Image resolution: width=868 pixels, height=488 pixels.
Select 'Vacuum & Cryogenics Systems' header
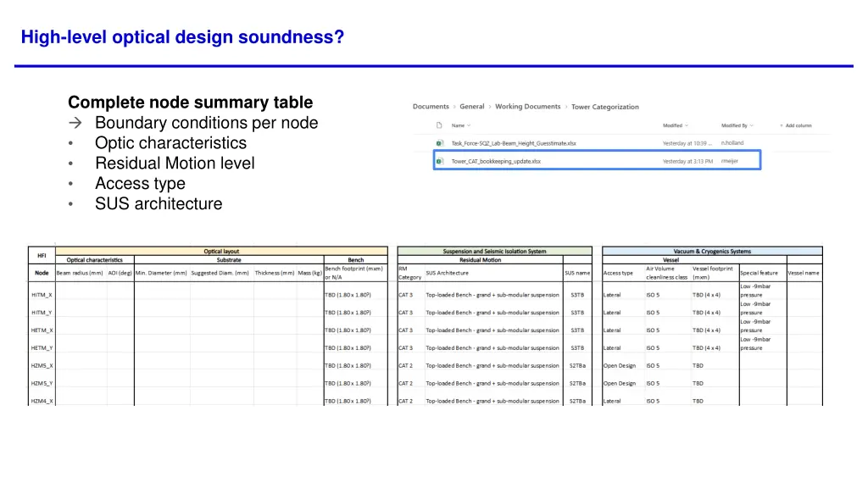(x=712, y=251)
